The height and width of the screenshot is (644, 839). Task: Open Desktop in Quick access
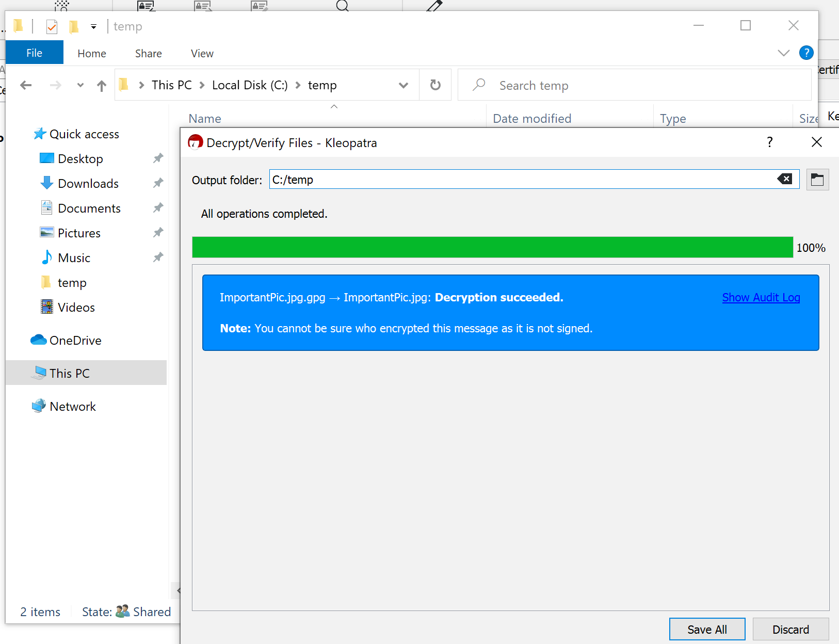[71, 158]
